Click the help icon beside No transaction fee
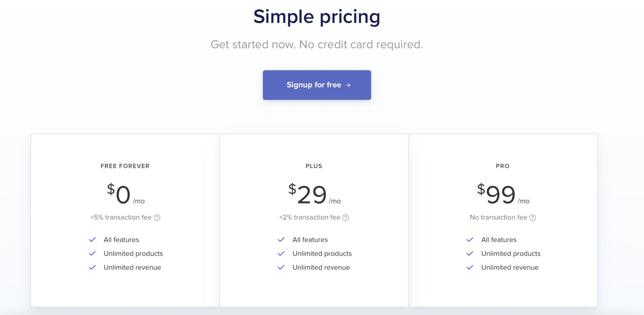The height and width of the screenshot is (315, 644). 532,217
